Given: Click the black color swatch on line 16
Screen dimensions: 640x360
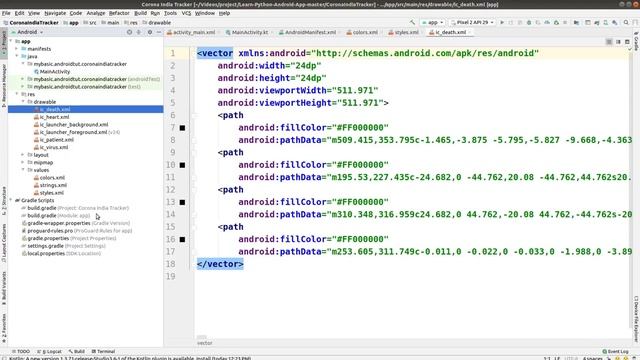Looking at the screenshot, I should point(182,239).
